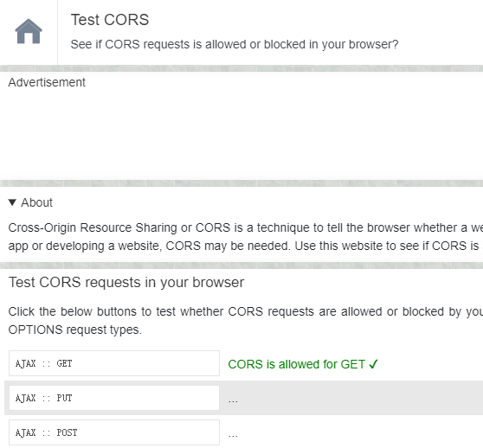Run the AJAX :: POST test
The width and height of the screenshot is (483, 448).
tap(114, 432)
